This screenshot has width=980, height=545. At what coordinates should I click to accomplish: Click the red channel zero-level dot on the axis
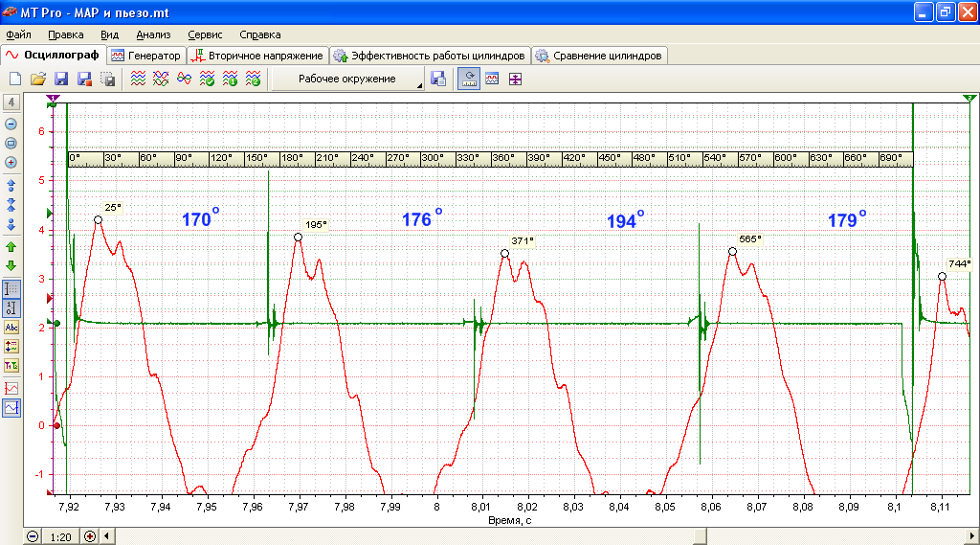click(x=56, y=425)
